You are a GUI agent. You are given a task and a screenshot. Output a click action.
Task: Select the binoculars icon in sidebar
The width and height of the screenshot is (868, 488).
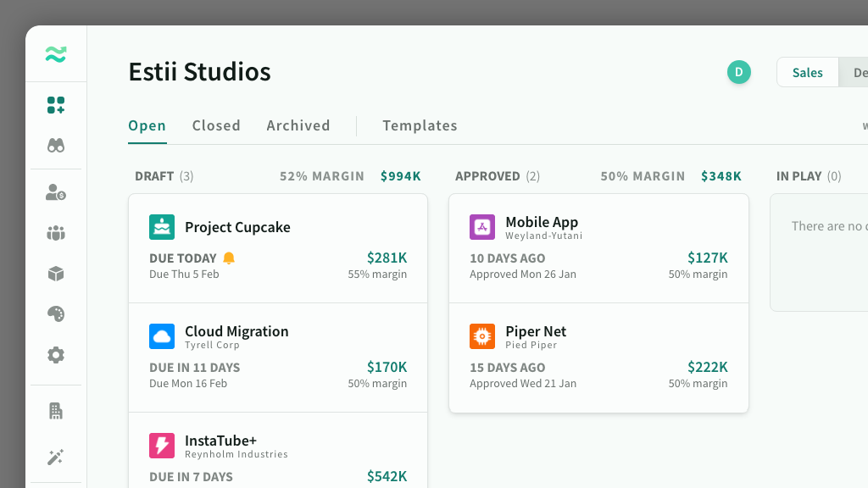56,146
